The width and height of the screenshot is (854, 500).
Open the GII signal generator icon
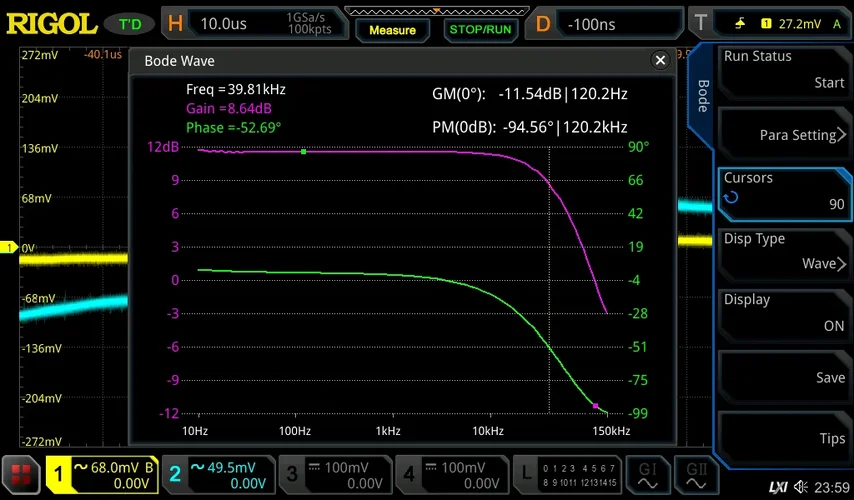696,474
